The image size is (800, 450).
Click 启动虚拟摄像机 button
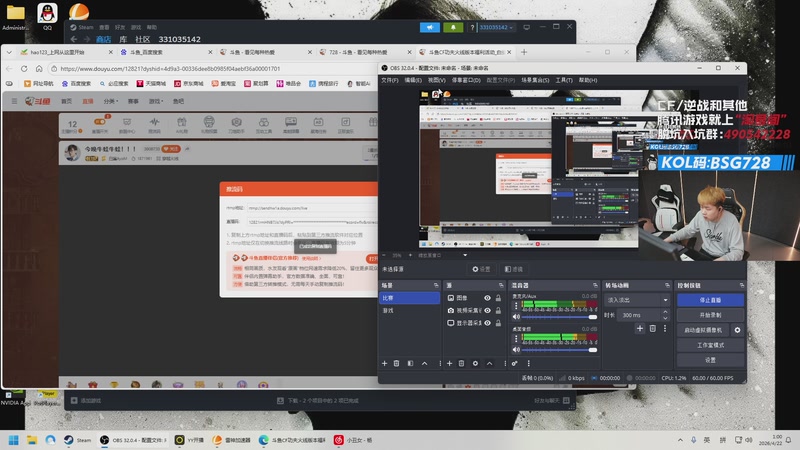point(703,330)
